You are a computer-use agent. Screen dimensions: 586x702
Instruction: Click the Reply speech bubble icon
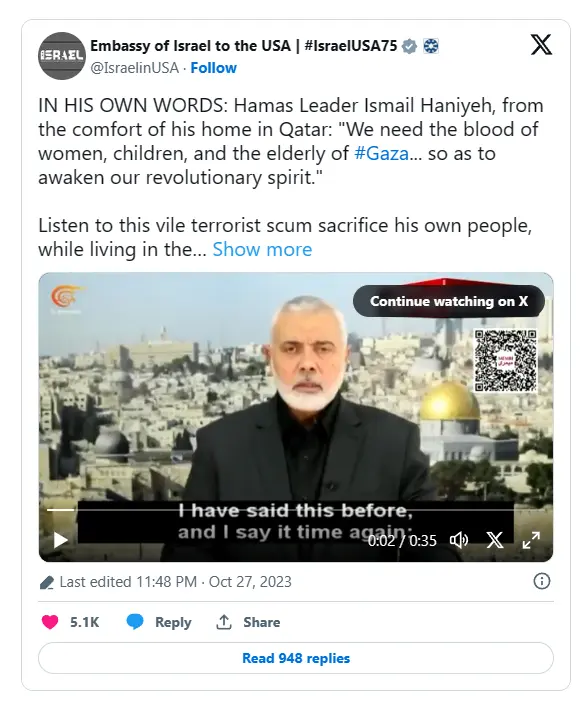[135, 622]
